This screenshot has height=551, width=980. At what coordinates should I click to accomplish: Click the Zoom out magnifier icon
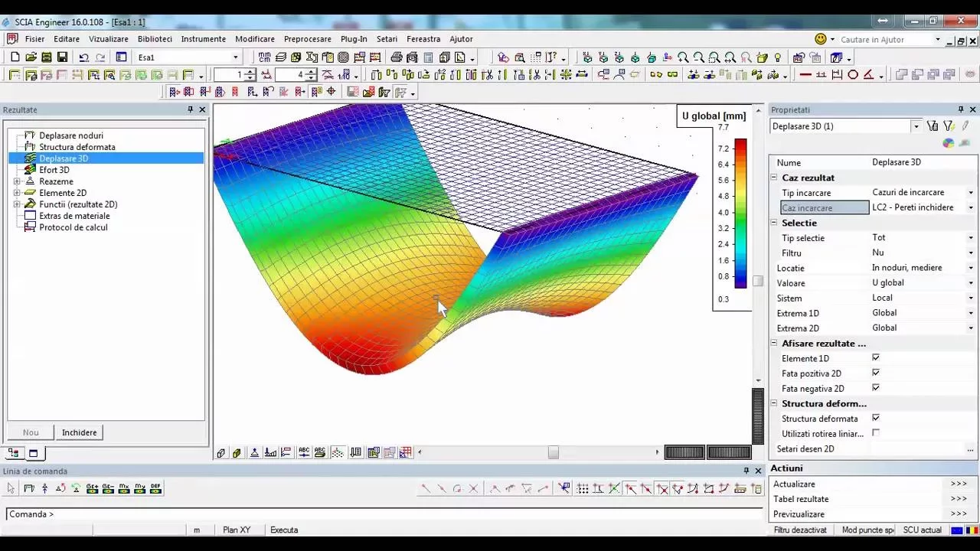tap(698, 57)
